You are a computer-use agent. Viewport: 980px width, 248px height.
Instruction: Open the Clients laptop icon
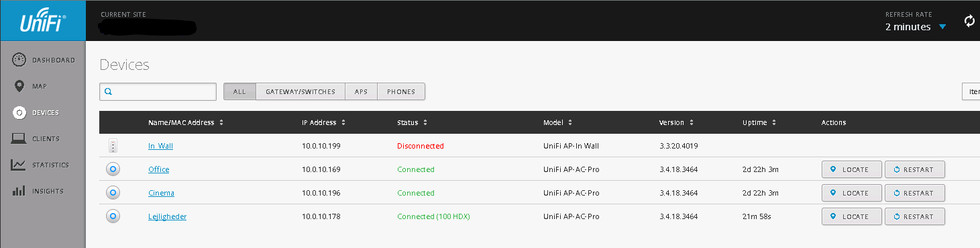point(19,138)
